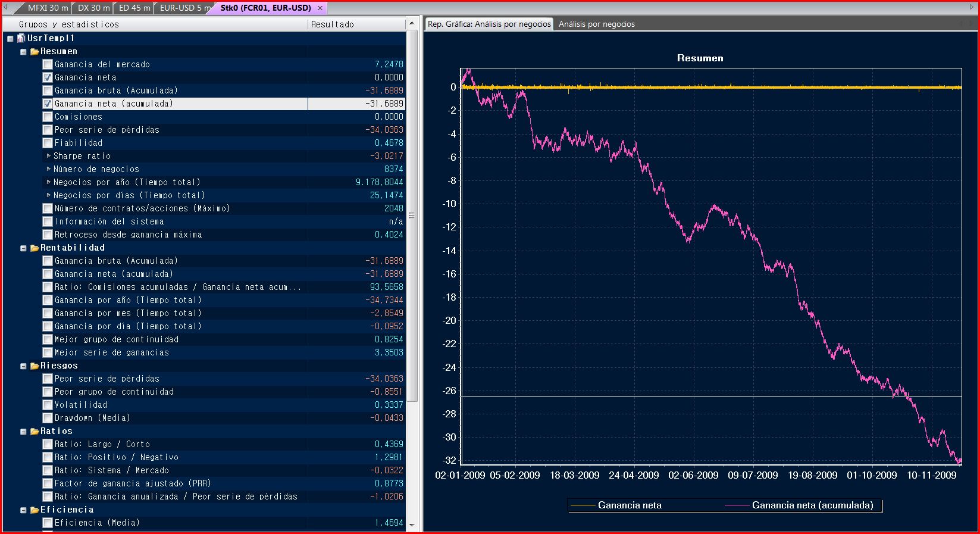Click the statistics panel vertical scrollbar thumb
This screenshot has height=534, width=980.
(411, 216)
